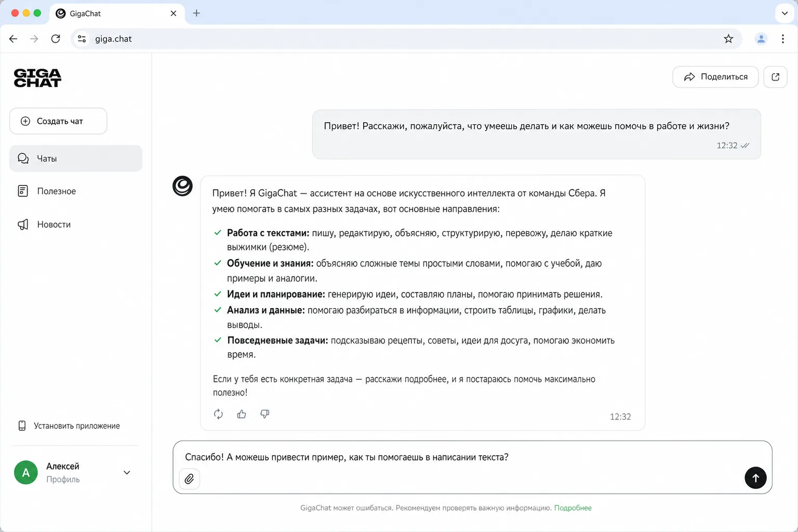Expand the tab search dropdown
This screenshot has width=798, height=532.
[784, 14]
